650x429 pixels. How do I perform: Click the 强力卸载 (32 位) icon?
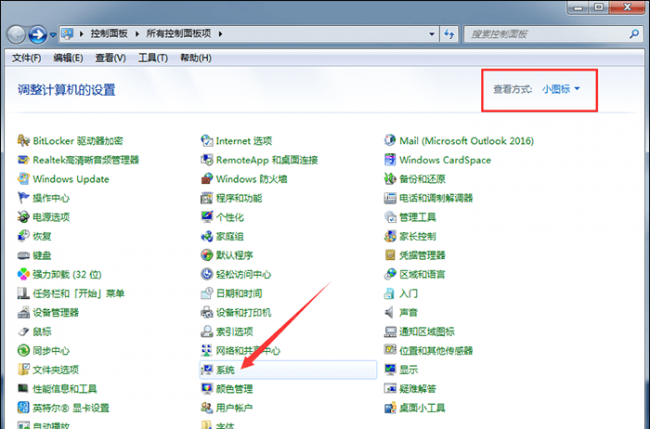coord(23,274)
